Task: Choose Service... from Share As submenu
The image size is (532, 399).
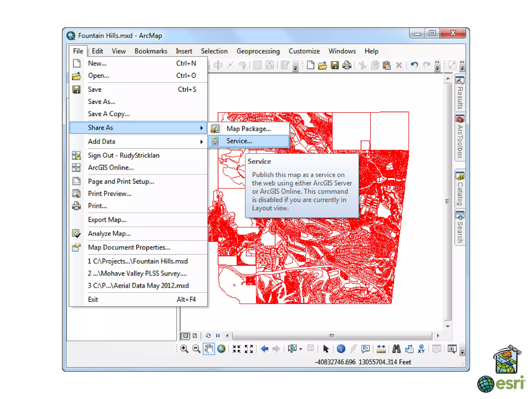Action: pyautogui.click(x=239, y=141)
